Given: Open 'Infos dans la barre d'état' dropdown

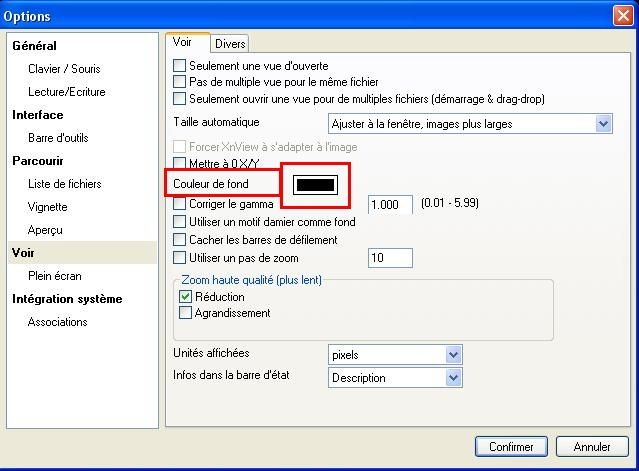Looking at the screenshot, I should (x=453, y=378).
